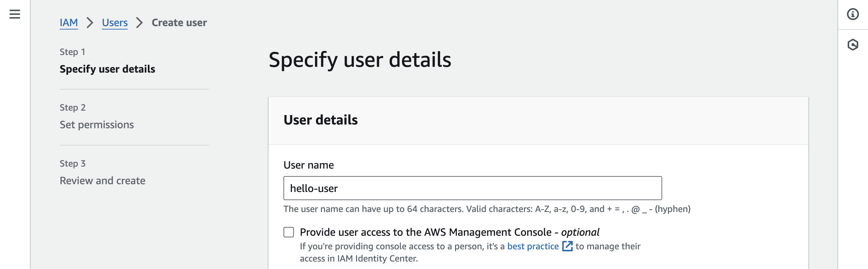
Task: Click the valid characters hint under User name
Action: coord(487,209)
